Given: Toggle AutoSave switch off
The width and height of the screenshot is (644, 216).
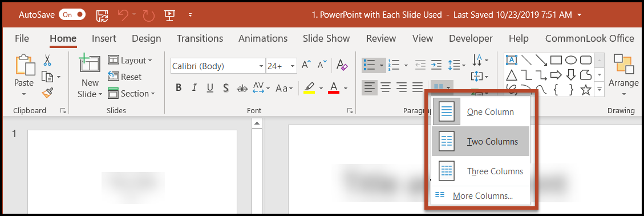Looking at the screenshot, I should pos(72,15).
